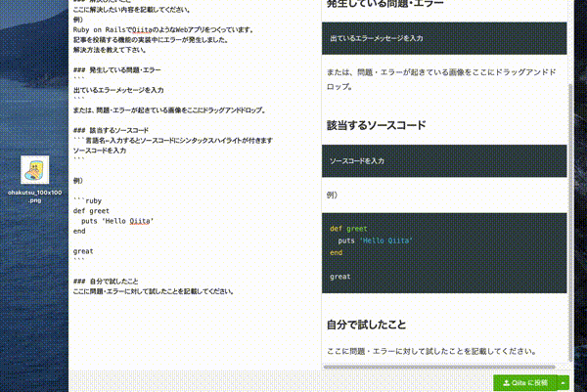The image size is (587, 392).
Task: Click '出ているエラーメッセージを入力' in the editor
Action: (118, 90)
